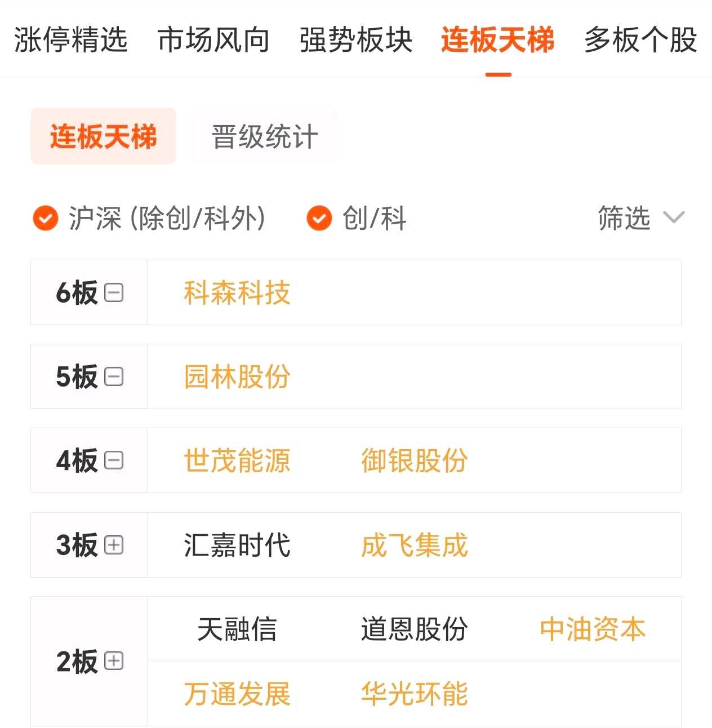Select the 晋级统计 sub-tab button

click(x=265, y=136)
